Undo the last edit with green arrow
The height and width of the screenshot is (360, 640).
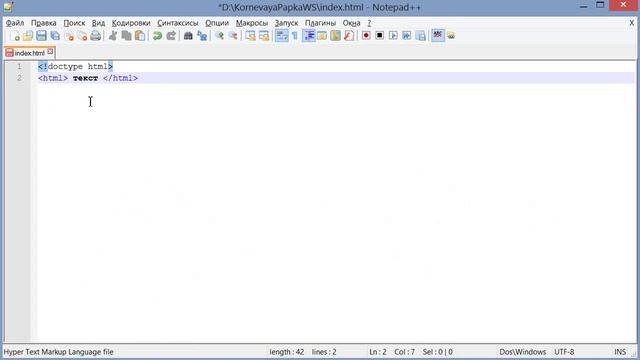(157, 36)
